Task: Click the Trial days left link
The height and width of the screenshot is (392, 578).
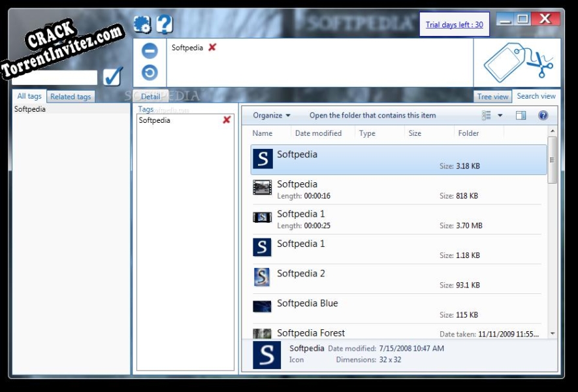Action: pos(453,24)
